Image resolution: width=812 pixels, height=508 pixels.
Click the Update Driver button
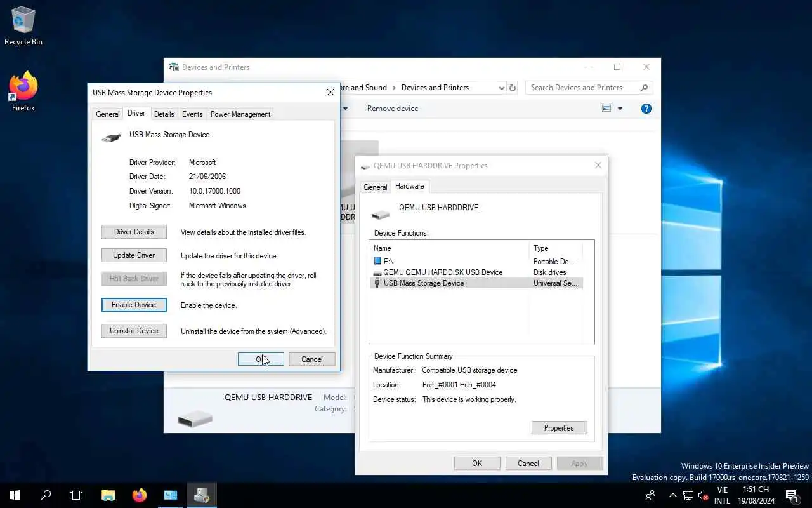pos(134,255)
